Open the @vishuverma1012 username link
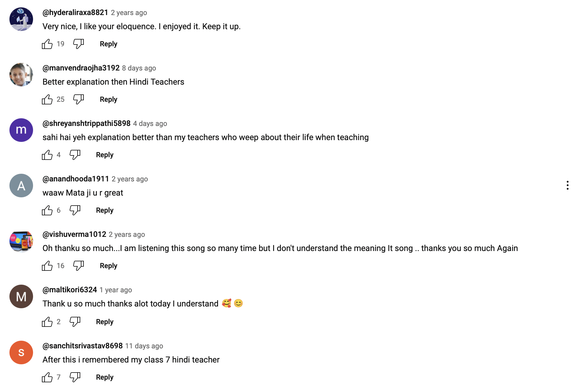 74,234
